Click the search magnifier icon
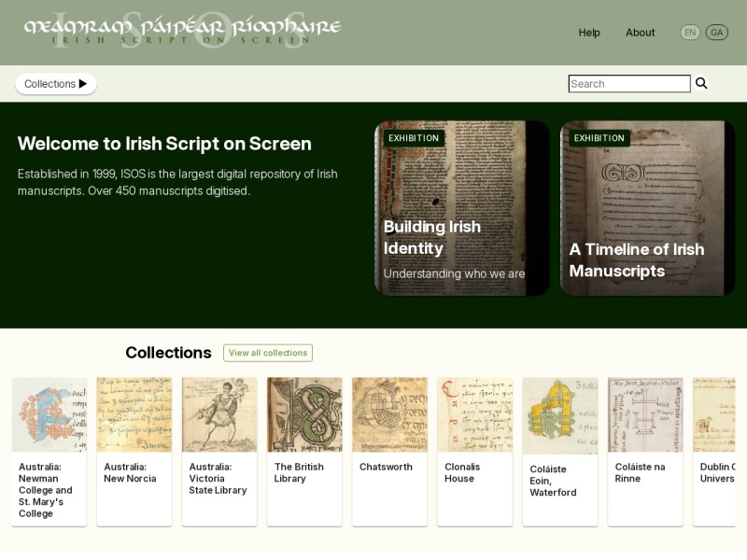The image size is (747, 560). (x=701, y=83)
